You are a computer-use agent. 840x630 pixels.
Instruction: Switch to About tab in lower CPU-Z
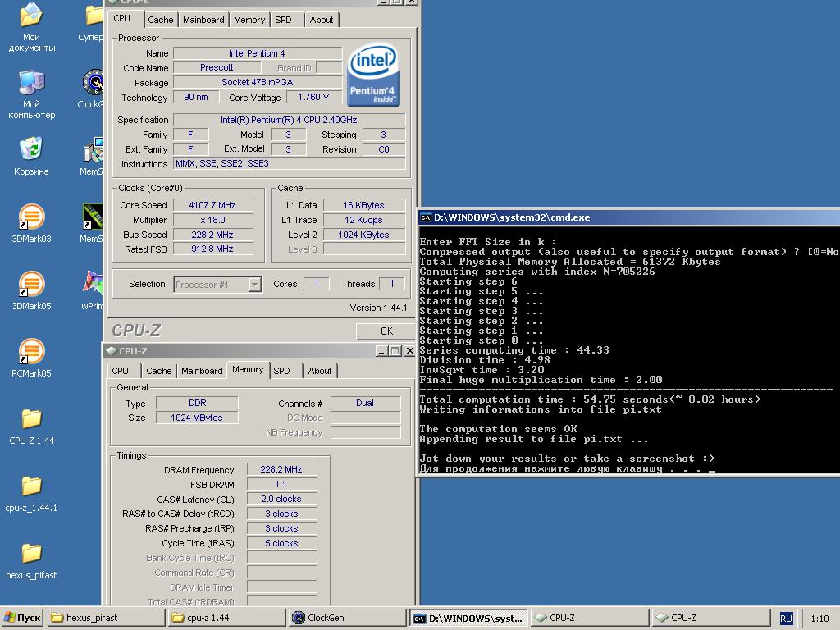[320, 371]
